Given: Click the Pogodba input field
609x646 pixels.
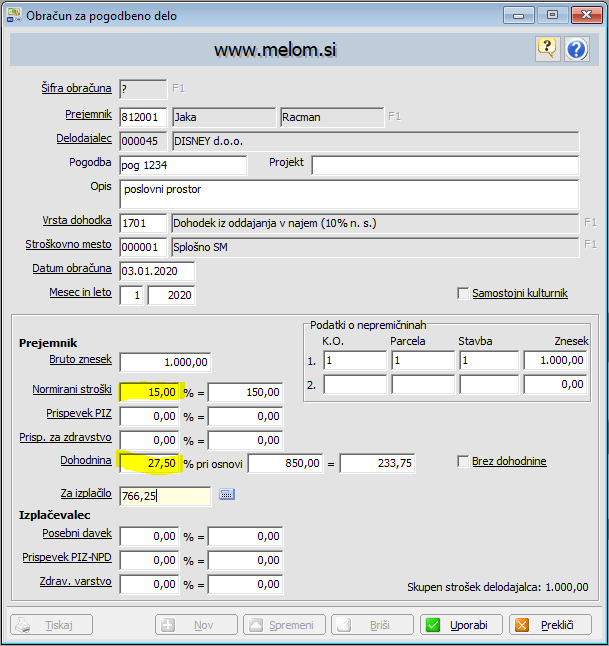Looking at the screenshot, I should [182, 164].
